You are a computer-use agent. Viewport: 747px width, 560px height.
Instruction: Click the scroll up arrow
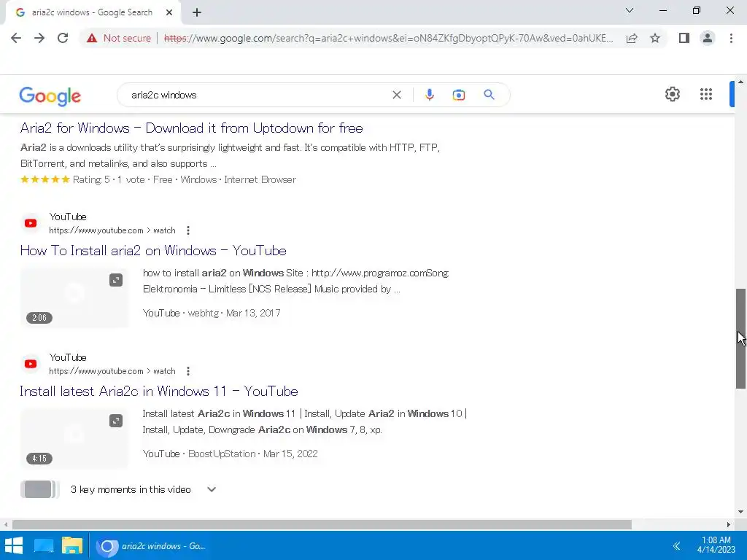pyautogui.click(x=741, y=82)
